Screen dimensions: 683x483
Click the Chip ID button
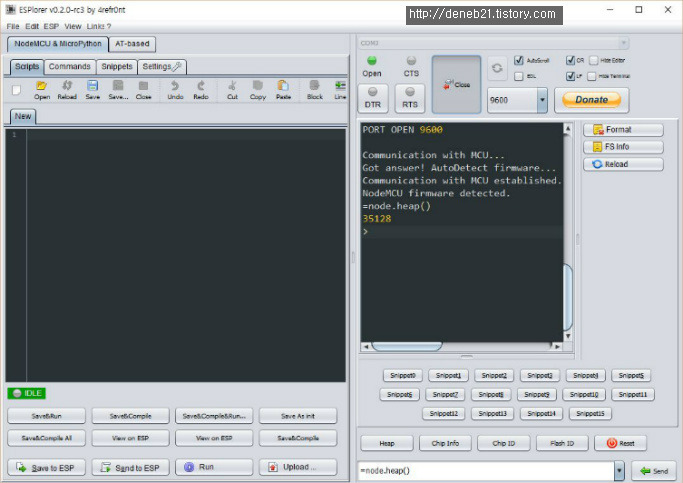pyautogui.click(x=504, y=443)
